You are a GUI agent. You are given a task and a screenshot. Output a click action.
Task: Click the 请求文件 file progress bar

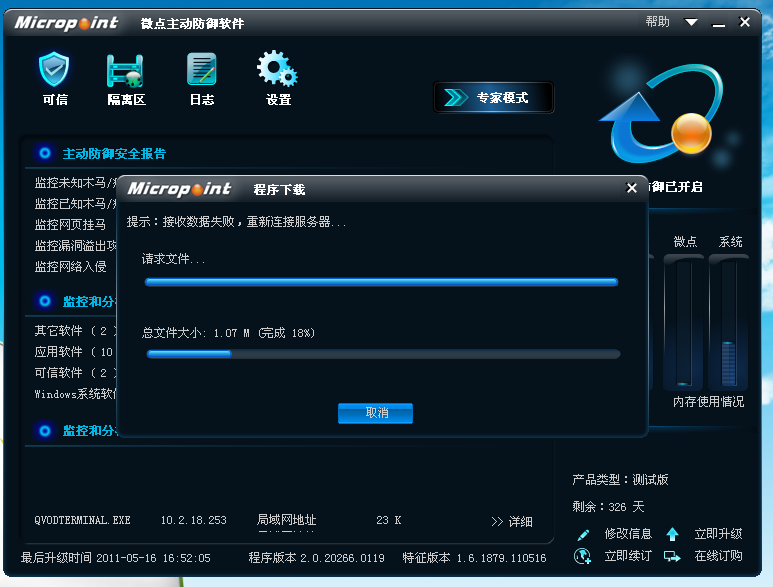pos(381,282)
